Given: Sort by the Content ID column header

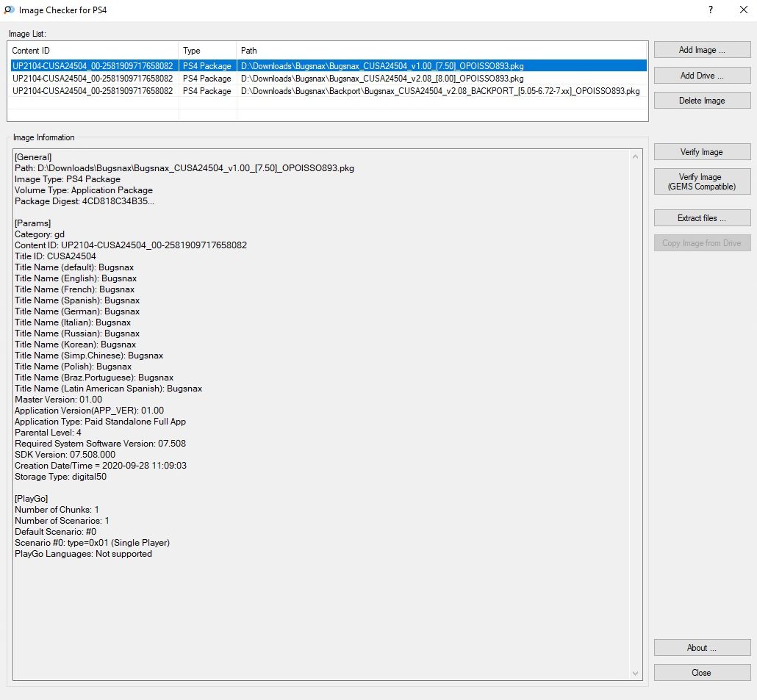Looking at the screenshot, I should [93, 51].
